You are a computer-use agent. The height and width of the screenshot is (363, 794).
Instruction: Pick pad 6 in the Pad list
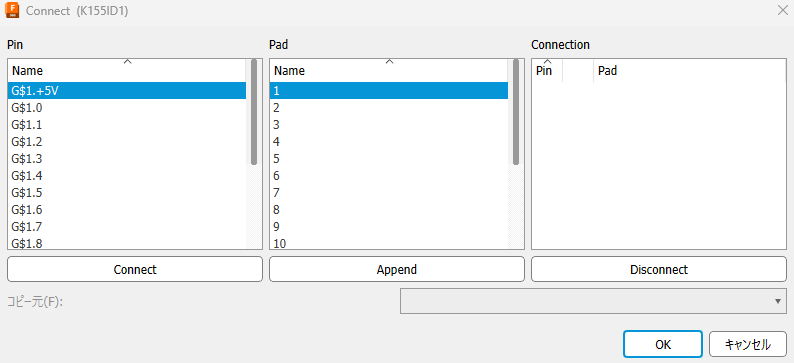coord(389,176)
